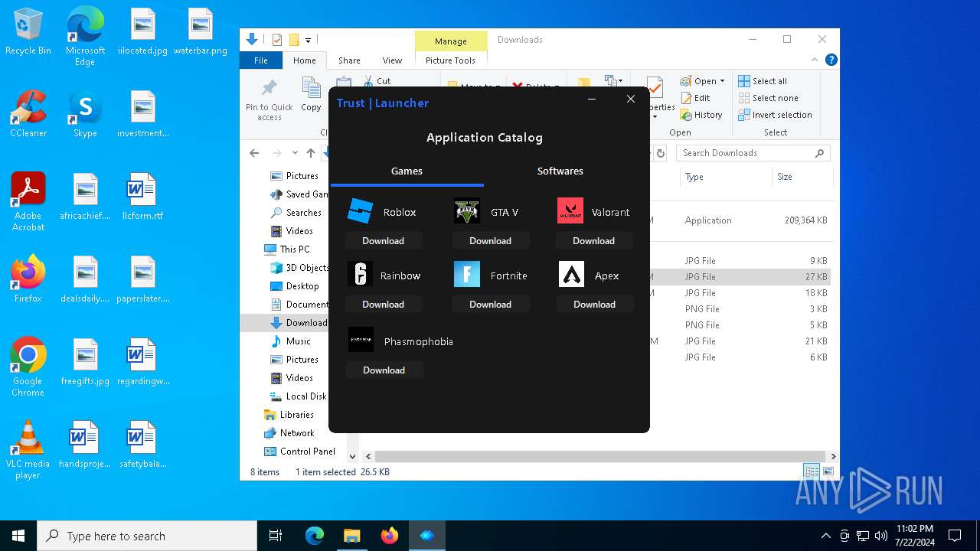980x551 pixels.
Task: Launch Microsoft Edge from taskbar
Action: [x=315, y=536]
